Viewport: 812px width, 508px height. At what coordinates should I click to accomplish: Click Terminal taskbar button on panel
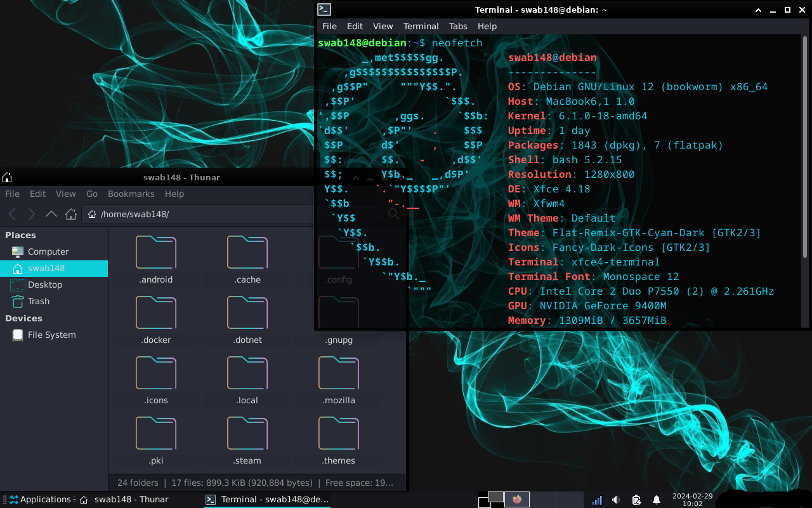point(268,500)
